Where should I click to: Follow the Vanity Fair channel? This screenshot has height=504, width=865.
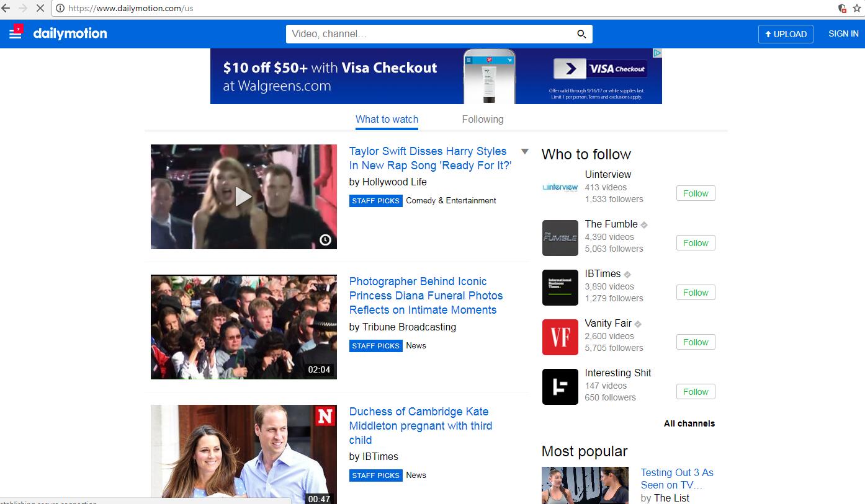pyautogui.click(x=696, y=342)
